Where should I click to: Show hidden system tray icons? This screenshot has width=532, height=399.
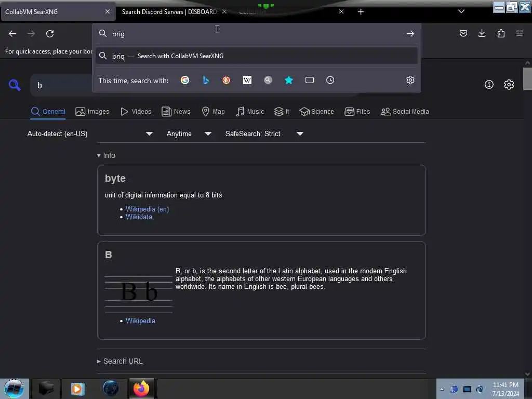(442, 389)
